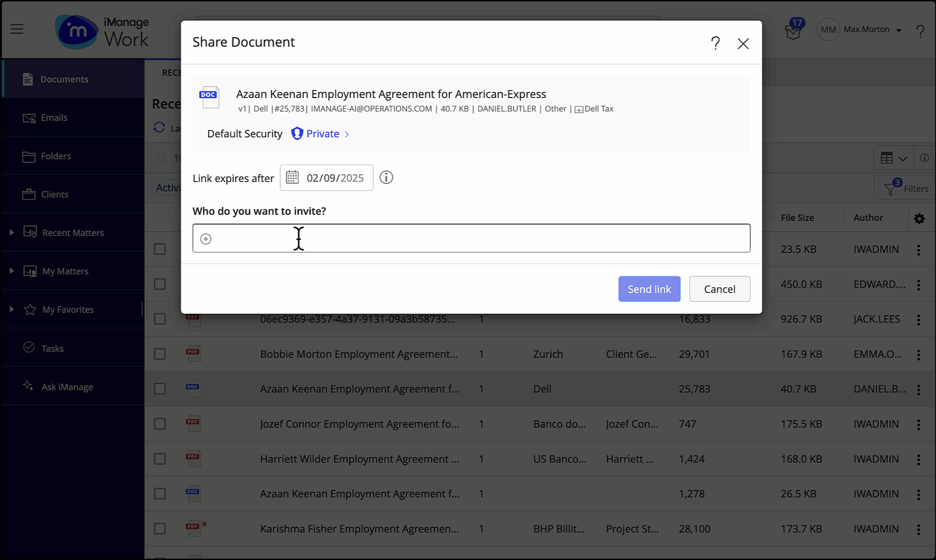Viewport: 936px width, 560px height.
Task: Click the plus icon to add an invitee
Action: [205, 239]
